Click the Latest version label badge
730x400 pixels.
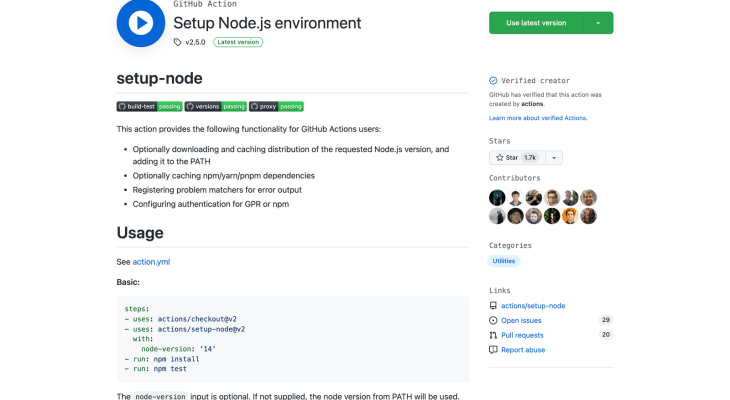point(239,42)
